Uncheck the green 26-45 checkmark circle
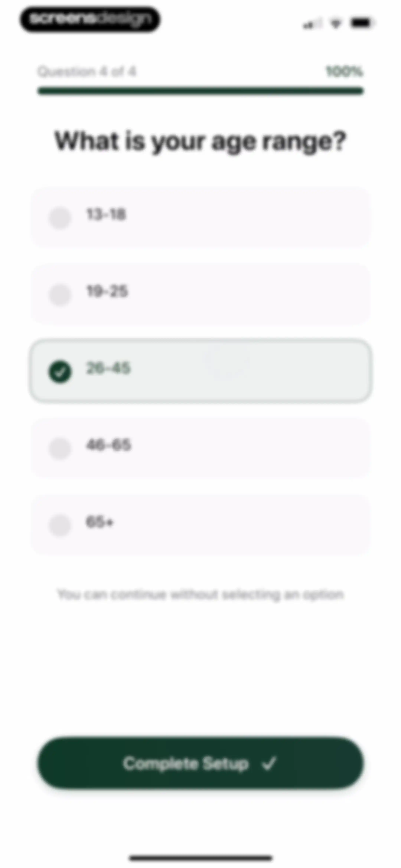 tap(60, 372)
